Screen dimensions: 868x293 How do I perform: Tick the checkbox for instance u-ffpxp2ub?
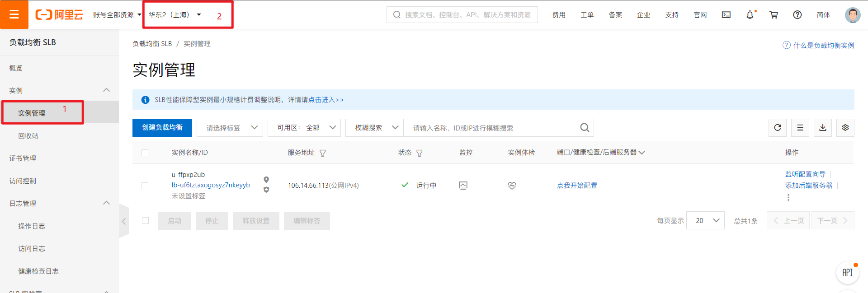pos(145,186)
